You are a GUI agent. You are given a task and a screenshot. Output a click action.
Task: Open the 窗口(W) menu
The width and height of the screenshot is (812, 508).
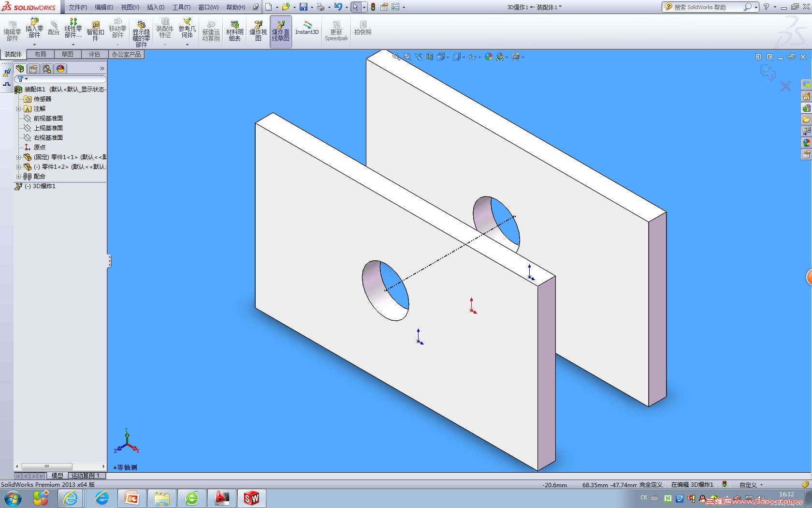click(208, 7)
